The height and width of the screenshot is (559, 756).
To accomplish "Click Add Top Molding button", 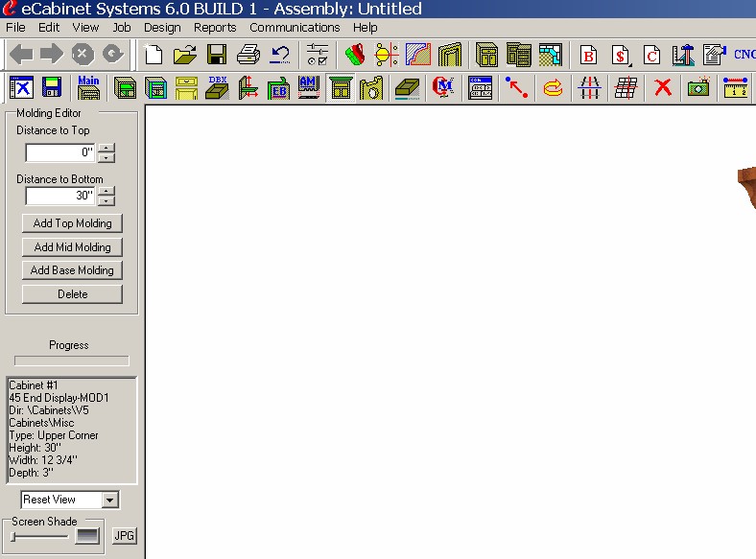I will pyautogui.click(x=72, y=223).
